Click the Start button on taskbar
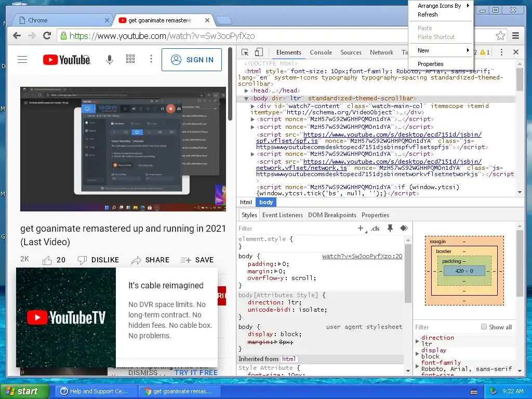Screen dimensions: 532x399 pyautogui.click(x=24, y=391)
